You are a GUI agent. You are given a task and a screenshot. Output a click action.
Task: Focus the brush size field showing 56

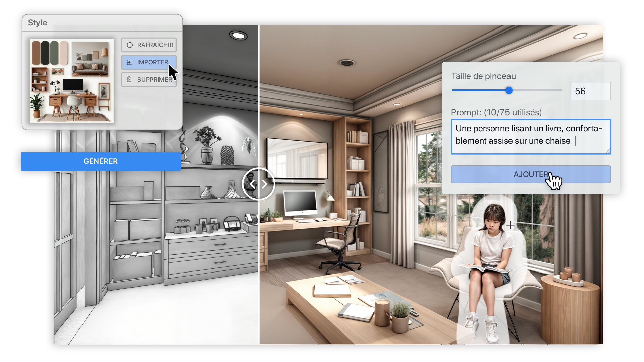[x=590, y=91]
